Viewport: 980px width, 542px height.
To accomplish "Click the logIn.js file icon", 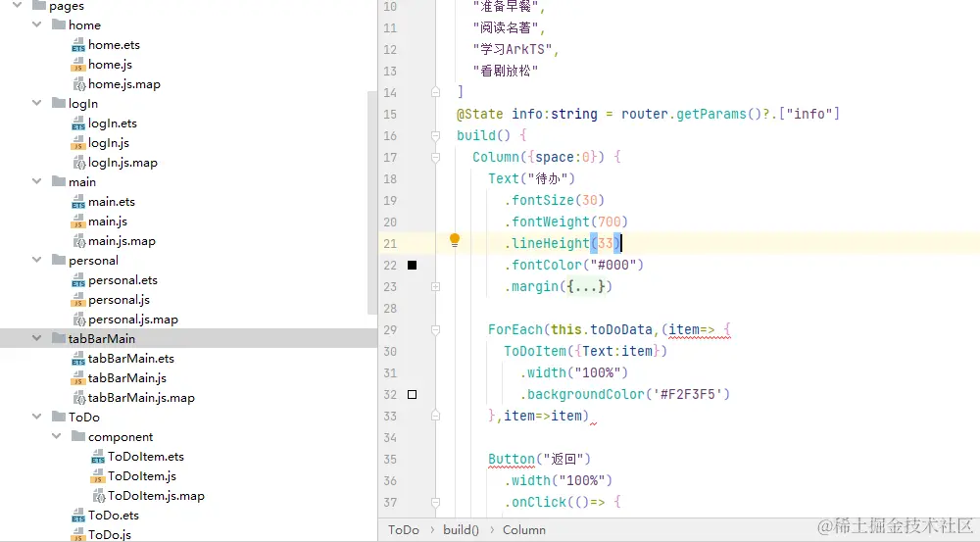I will [78, 143].
